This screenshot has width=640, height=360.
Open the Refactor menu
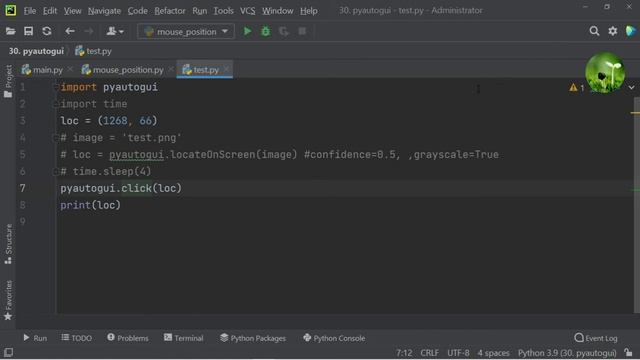pos(170,11)
